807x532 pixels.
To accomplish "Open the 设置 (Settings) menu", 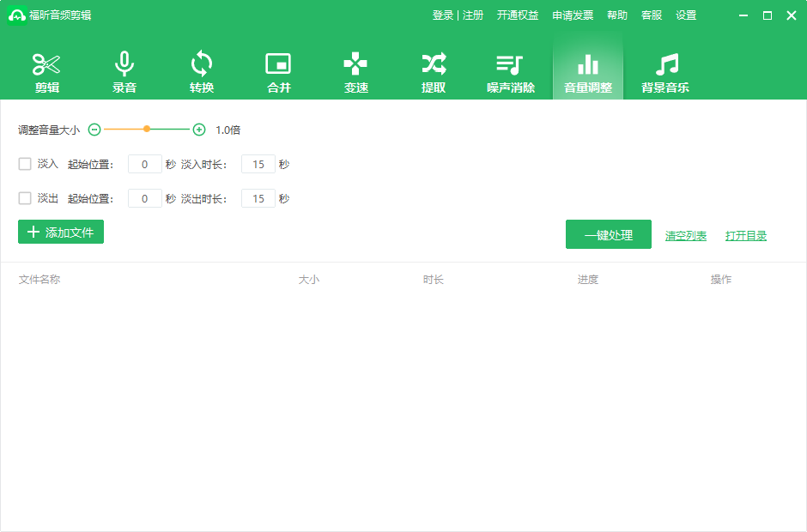I will pos(686,15).
